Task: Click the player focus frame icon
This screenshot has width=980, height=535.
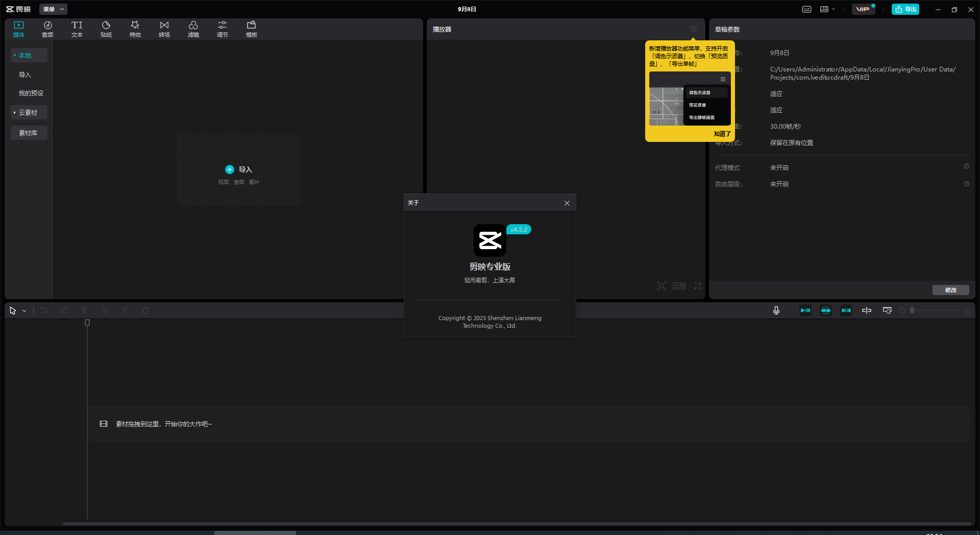Action: point(661,286)
